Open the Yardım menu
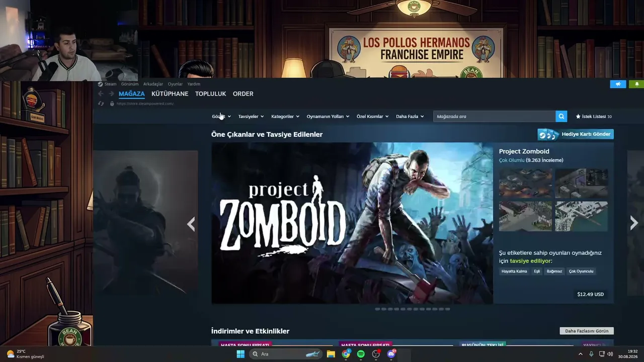 point(194,84)
